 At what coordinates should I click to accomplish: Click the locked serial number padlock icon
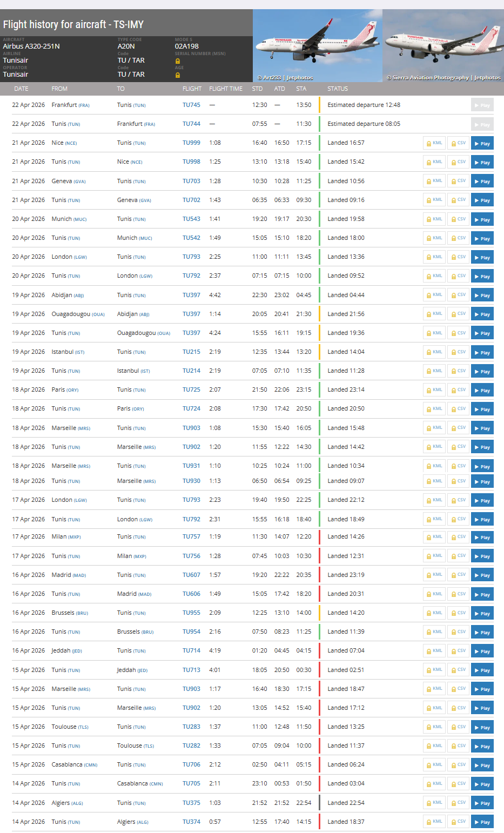pos(177,61)
